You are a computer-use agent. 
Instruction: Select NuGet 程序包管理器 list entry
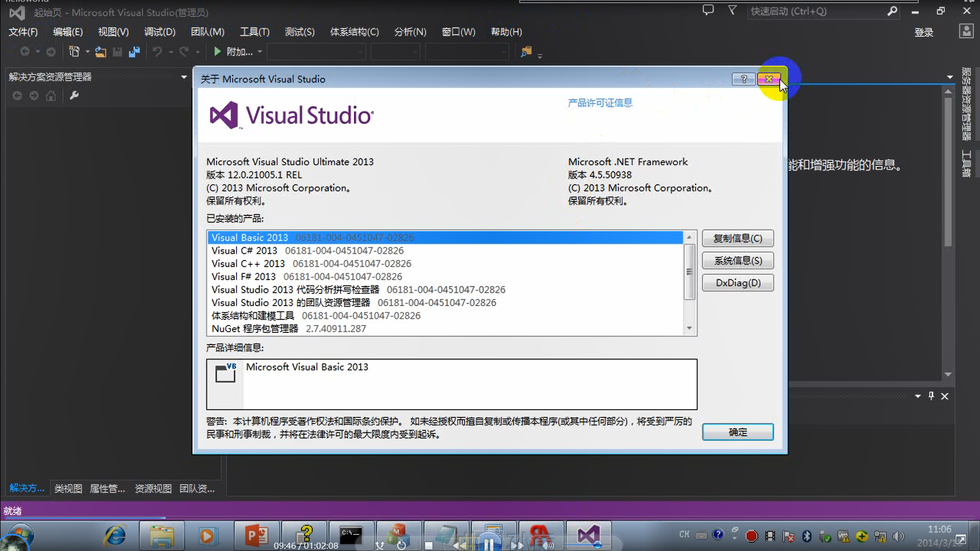445,328
